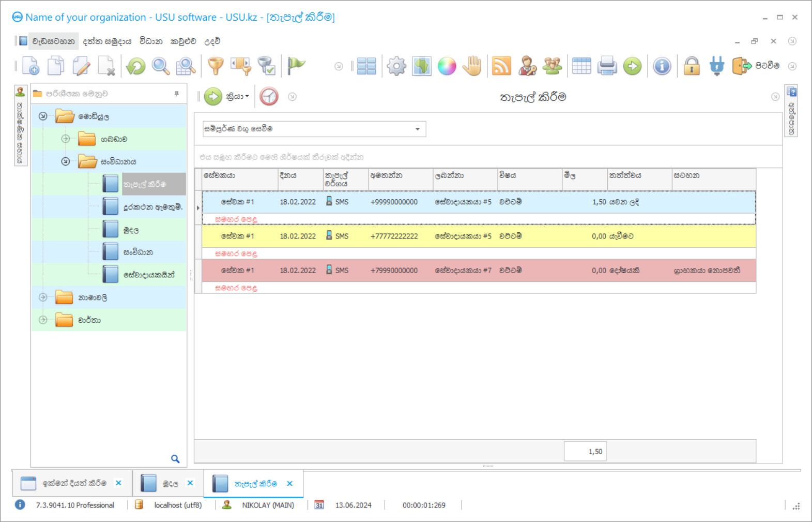Click the magnifier over picture icon
The width and height of the screenshot is (812, 522).
[186, 66]
